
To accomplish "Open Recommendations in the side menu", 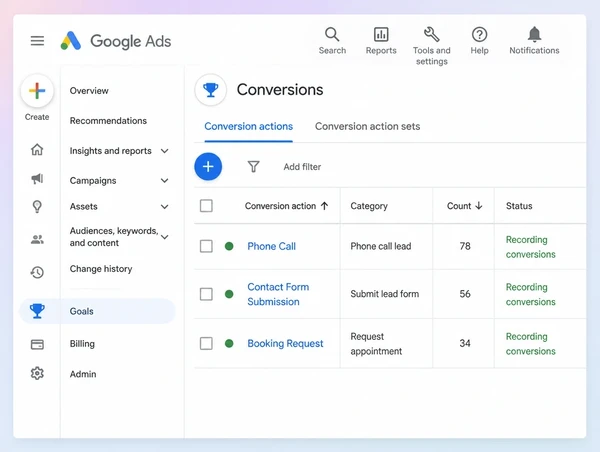I will 108,121.
